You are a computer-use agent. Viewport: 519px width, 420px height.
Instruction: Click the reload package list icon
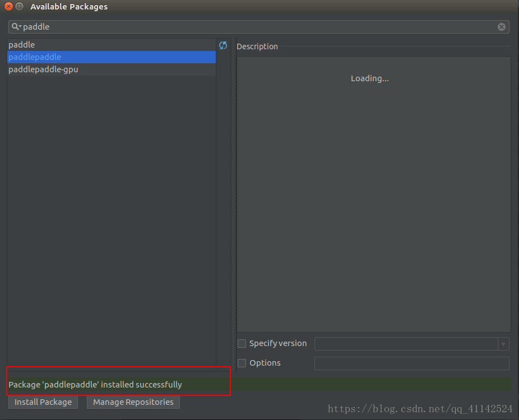223,45
